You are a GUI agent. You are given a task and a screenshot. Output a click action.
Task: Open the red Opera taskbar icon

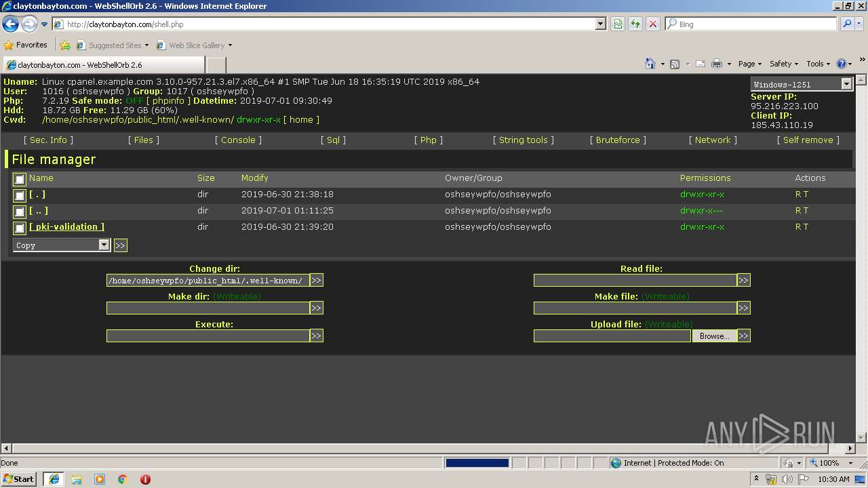145,479
